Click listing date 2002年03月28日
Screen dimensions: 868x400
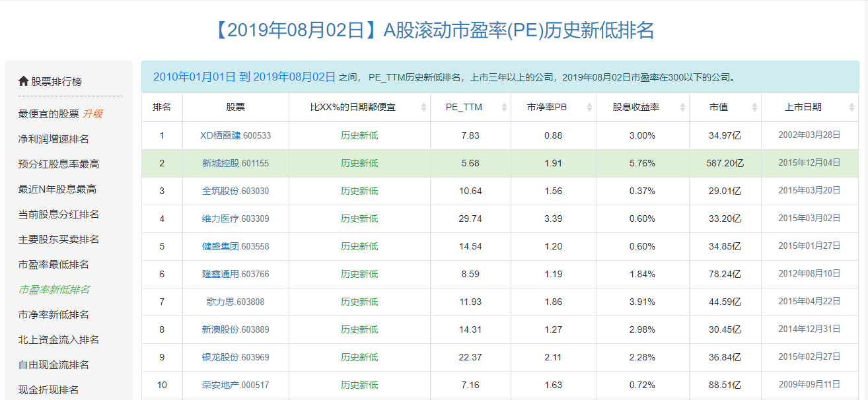click(809, 135)
